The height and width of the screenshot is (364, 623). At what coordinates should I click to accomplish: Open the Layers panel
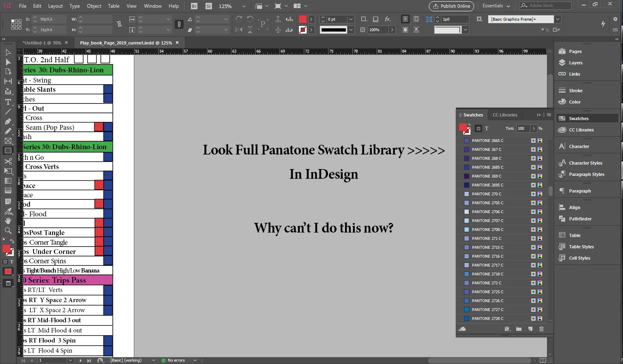click(575, 63)
